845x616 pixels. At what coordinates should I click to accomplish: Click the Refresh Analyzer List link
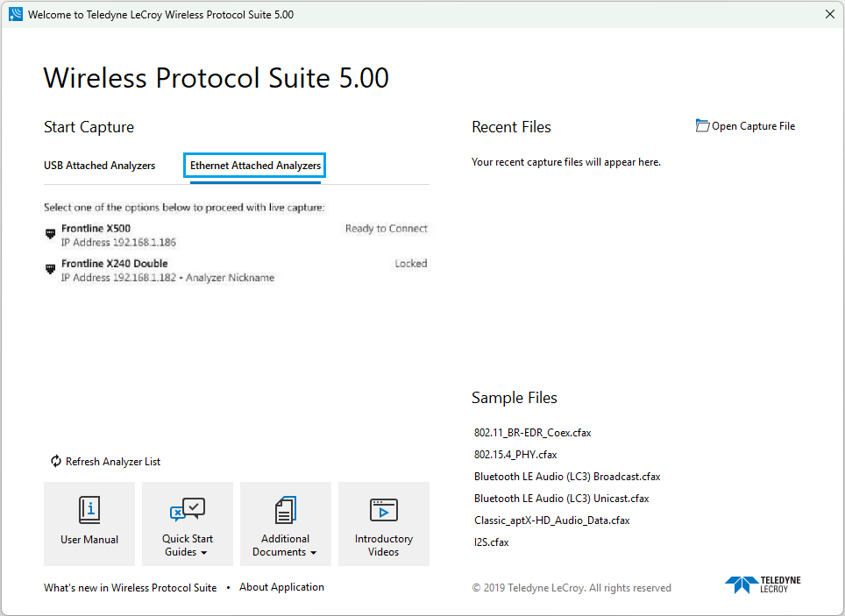point(113,462)
